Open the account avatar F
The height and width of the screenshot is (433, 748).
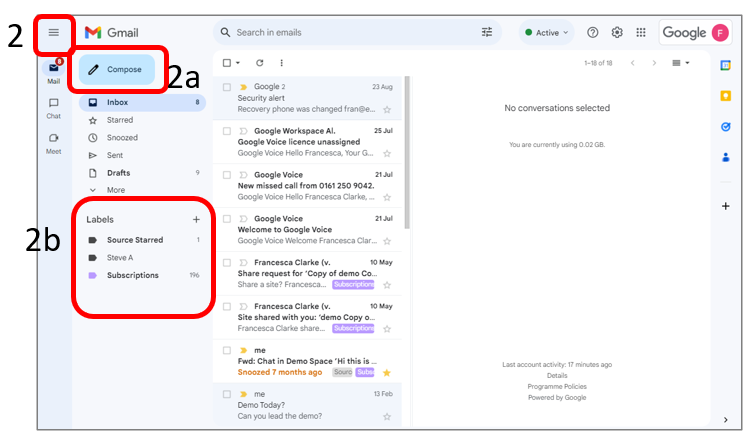(720, 32)
